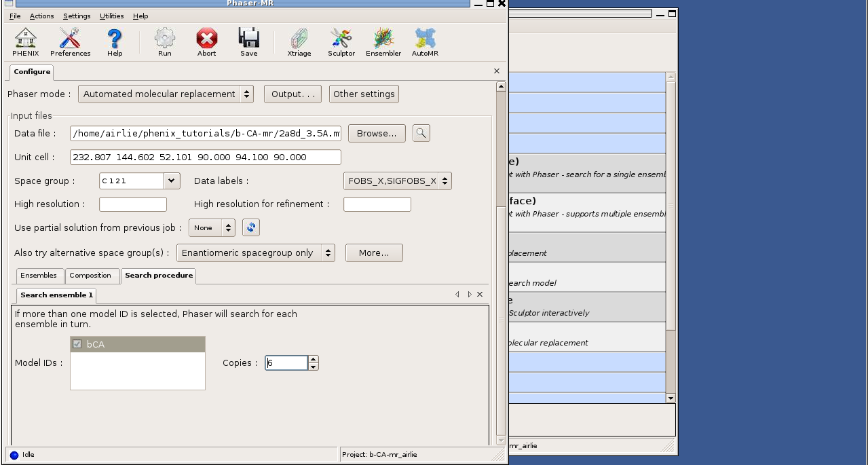
Task: Open Preferences from the toolbar
Action: pos(70,42)
